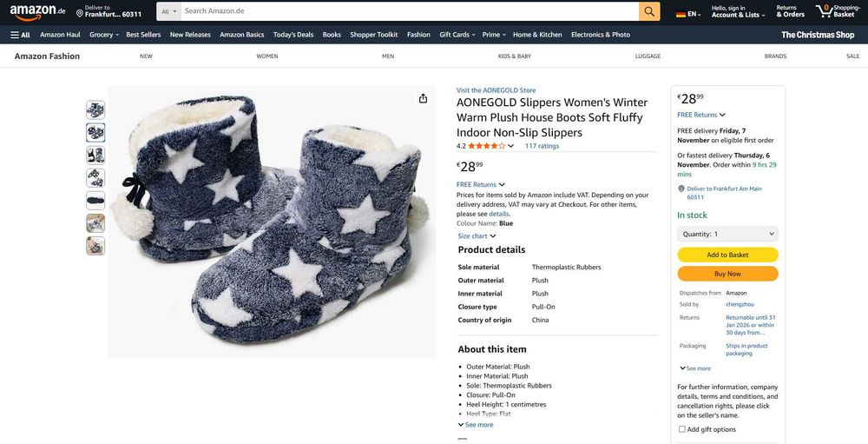Open Today's Deals in navigation bar
Viewport: 868px width, 444px height.
click(293, 35)
